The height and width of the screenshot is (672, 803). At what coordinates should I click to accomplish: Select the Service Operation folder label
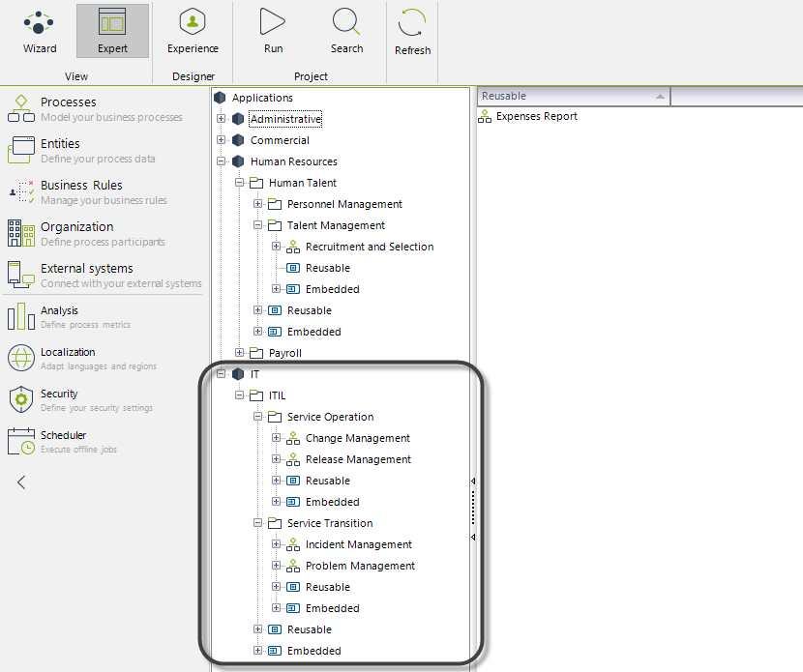[x=330, y=417]
